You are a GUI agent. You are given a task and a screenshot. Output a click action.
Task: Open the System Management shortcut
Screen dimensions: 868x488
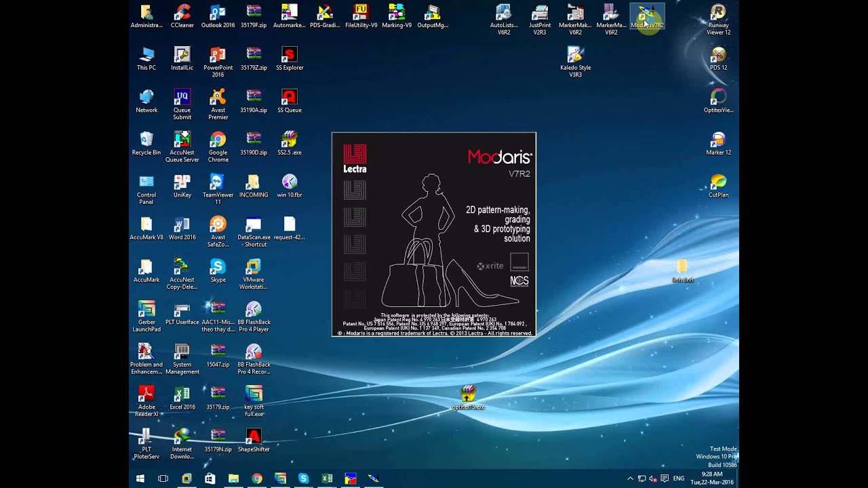pyautogui.click(x=182, y=359)
